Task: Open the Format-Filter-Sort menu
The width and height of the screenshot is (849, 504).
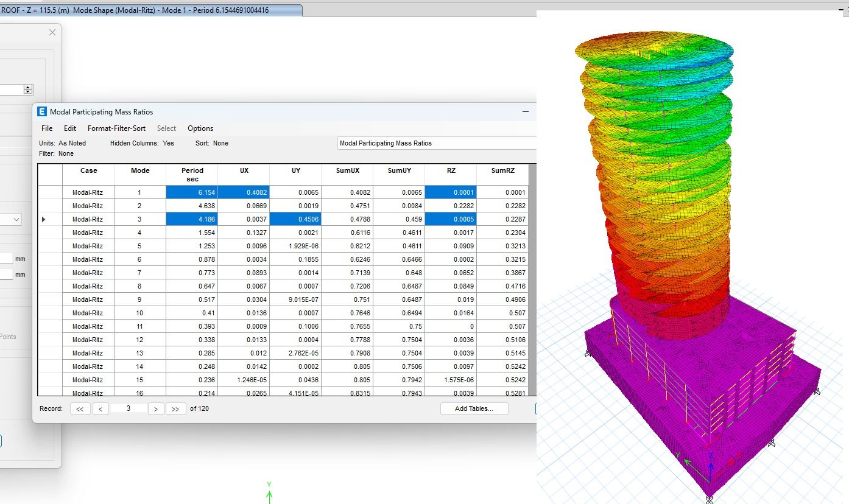Action: pos(116,128)
